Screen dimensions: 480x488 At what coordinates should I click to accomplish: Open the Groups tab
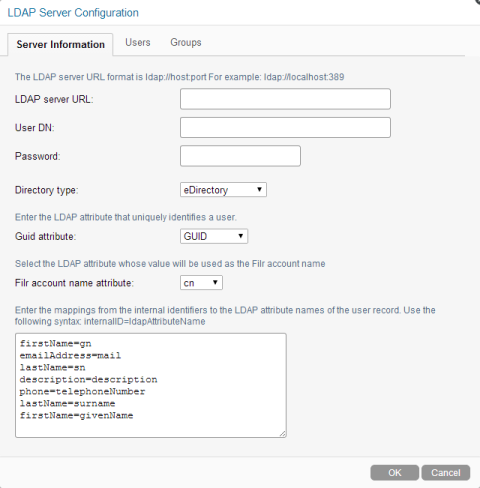pos(186,43)
